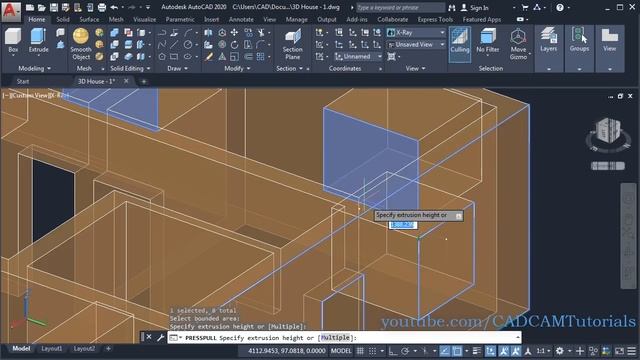640x360 pixels.
Task: Click the Open file icon
Action: [42, 7]
